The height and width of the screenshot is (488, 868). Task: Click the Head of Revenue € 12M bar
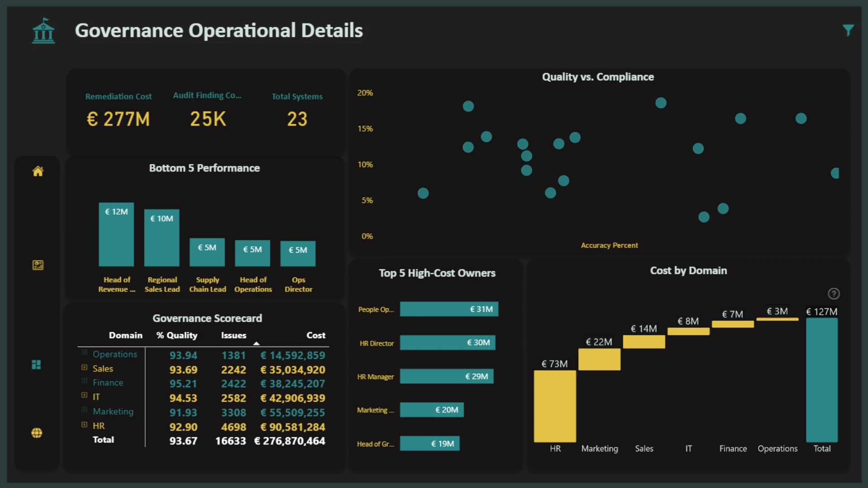coord(116,235)
